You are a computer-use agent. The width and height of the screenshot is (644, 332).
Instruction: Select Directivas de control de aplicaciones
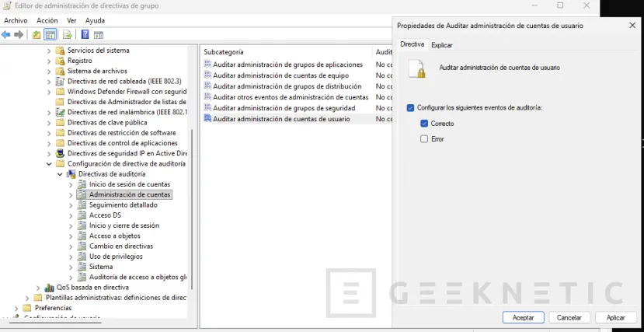[123, 143]
